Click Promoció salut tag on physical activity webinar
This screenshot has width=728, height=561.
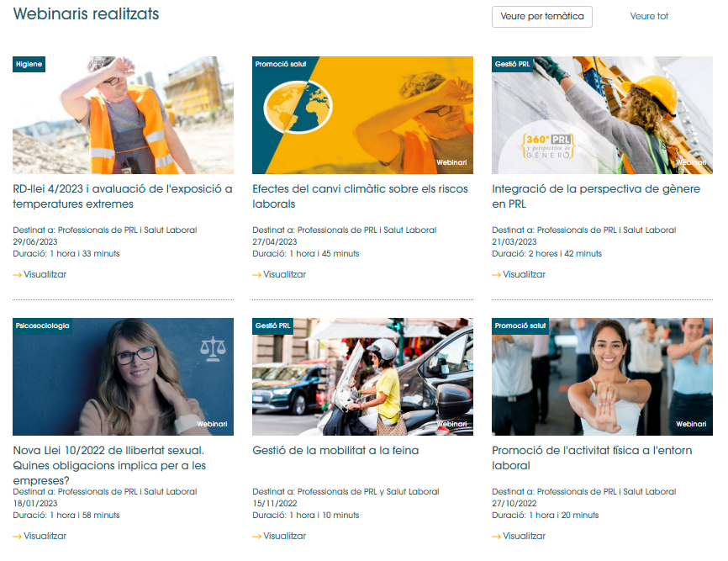click(520, 325)
